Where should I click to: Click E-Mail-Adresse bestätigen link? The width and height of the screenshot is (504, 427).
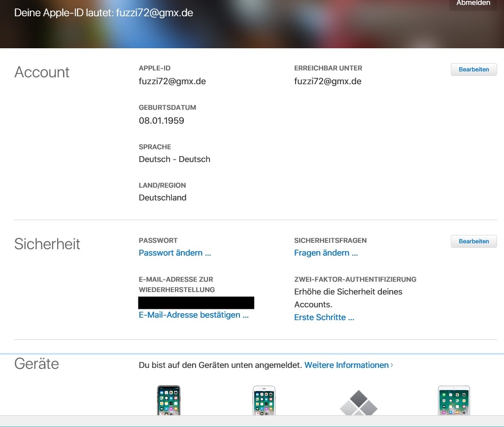pyautogui.click(x=194, y=315)
